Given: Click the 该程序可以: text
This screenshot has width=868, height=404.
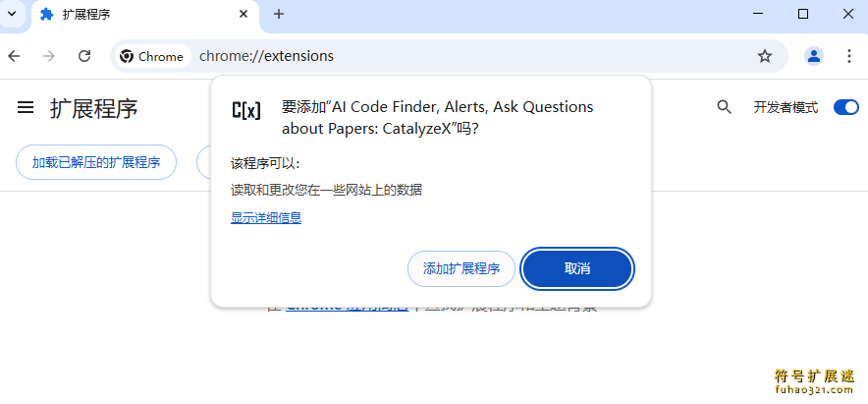Looking at the screenshot, I should coord(266,163).
